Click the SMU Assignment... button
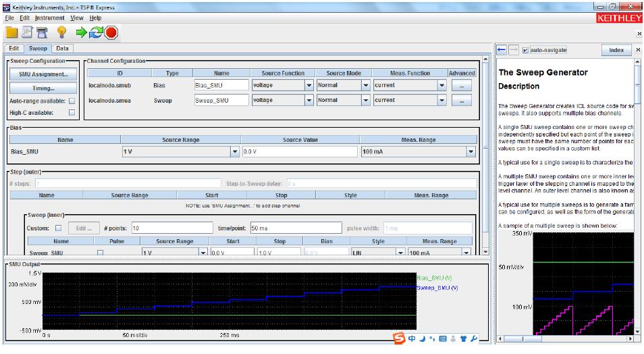The height and width of the screenshot is (354, 644). pos(41,75)
